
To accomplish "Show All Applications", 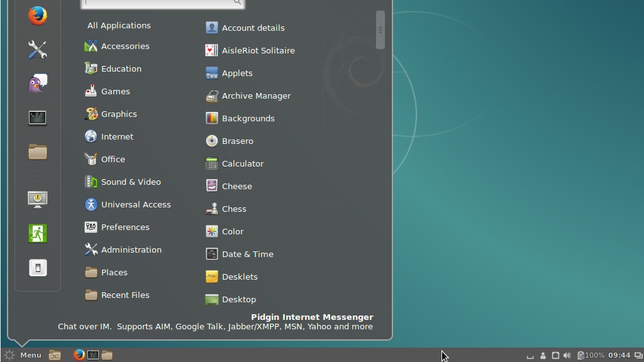I will coord(118,25).
